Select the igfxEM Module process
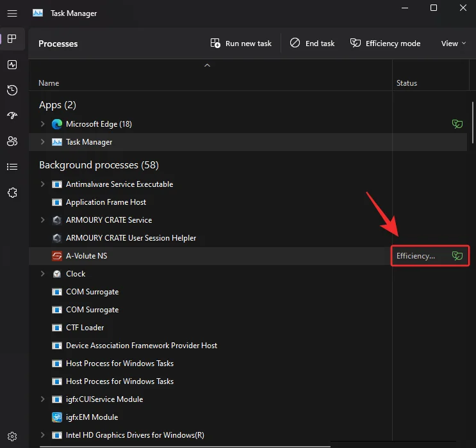Viewport: 476px width, 448px height. pyautogui.click(x=248, y=417)
